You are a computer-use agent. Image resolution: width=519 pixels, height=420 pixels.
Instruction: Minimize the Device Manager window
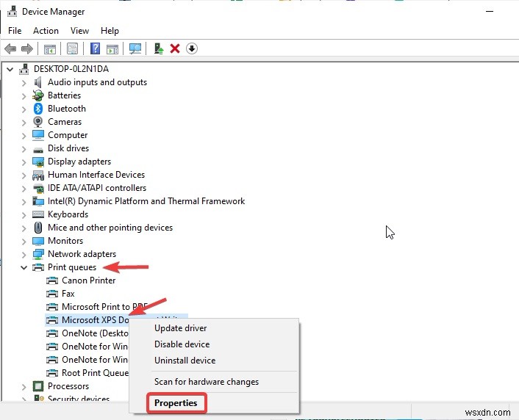point(490,11)
